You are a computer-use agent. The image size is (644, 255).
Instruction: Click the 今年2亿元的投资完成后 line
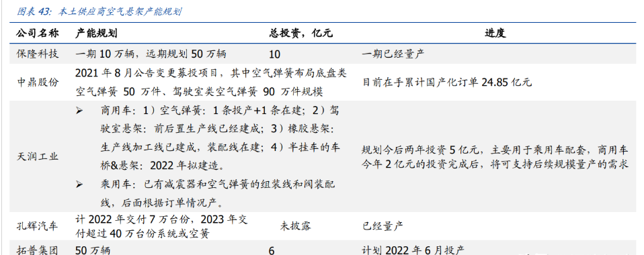click(495, 164)
